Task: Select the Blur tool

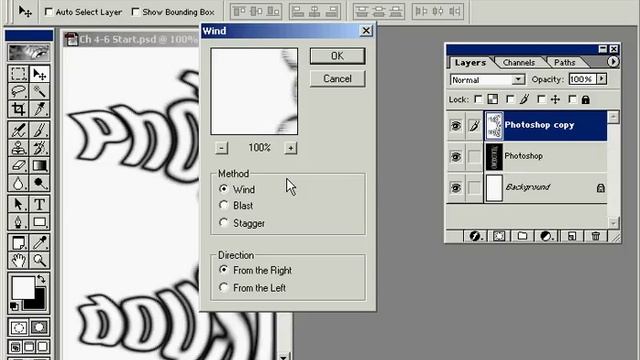Action: coord(18,183)
